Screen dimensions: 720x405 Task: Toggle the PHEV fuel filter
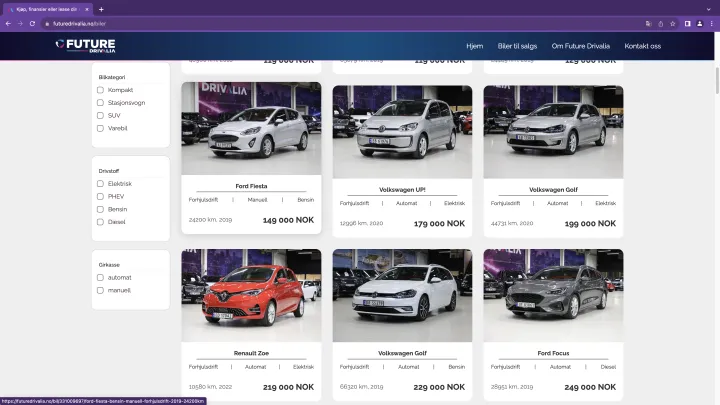tap(100, 197)
